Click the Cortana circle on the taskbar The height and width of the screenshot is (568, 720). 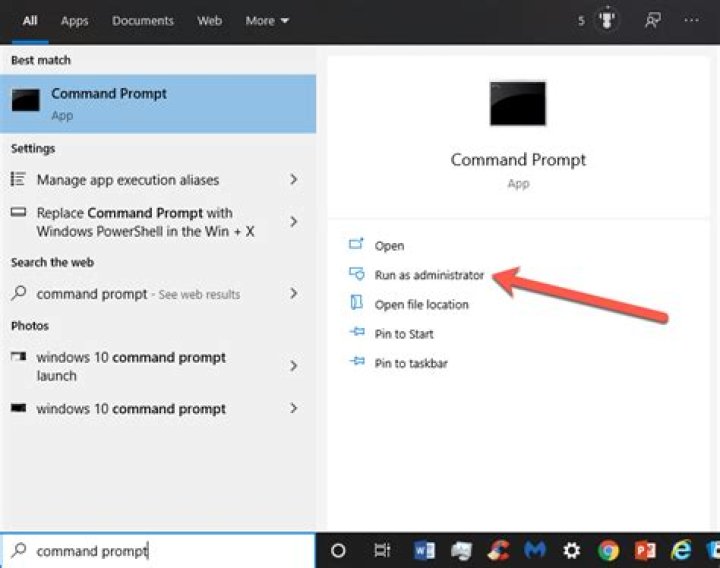click(338, 550)
